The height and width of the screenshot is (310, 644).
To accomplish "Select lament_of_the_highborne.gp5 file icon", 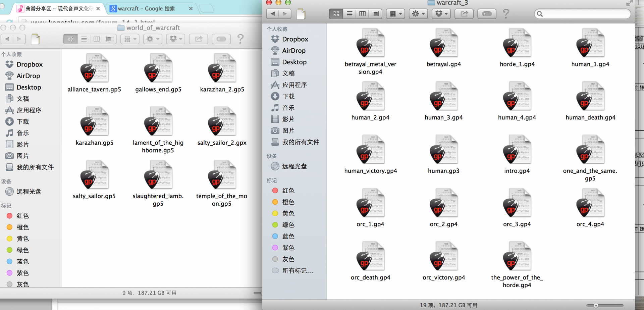I will pos(158,121).
